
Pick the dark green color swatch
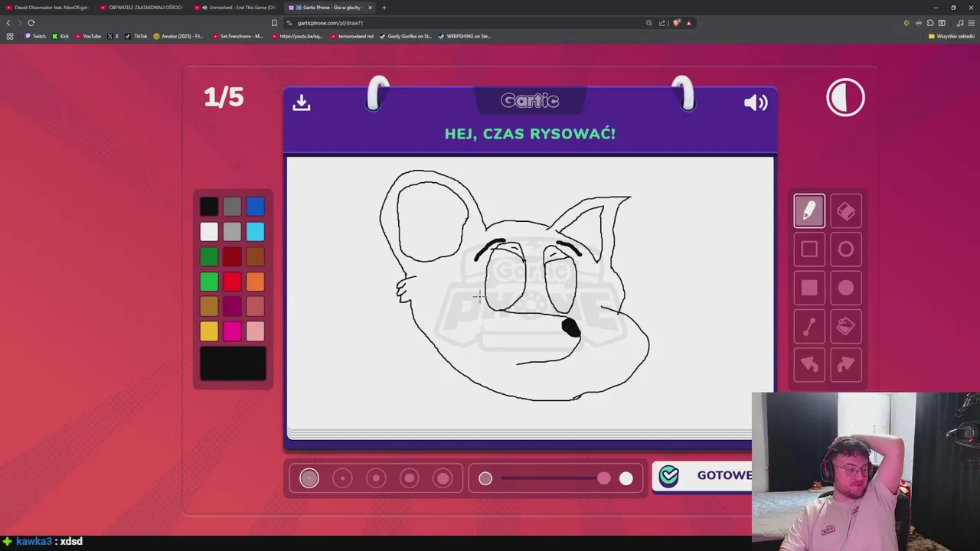209,256
